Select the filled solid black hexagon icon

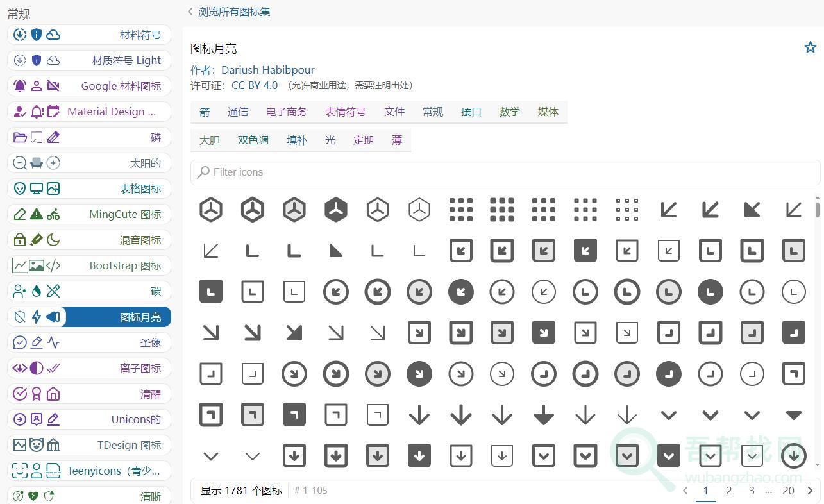click(336, 210)
